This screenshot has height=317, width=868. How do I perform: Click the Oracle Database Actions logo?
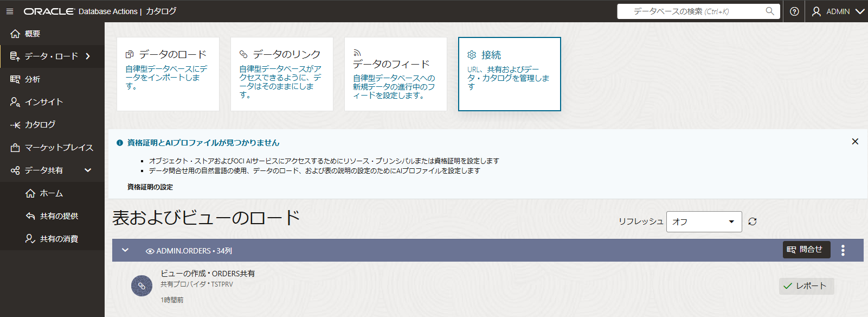(81, 11)
